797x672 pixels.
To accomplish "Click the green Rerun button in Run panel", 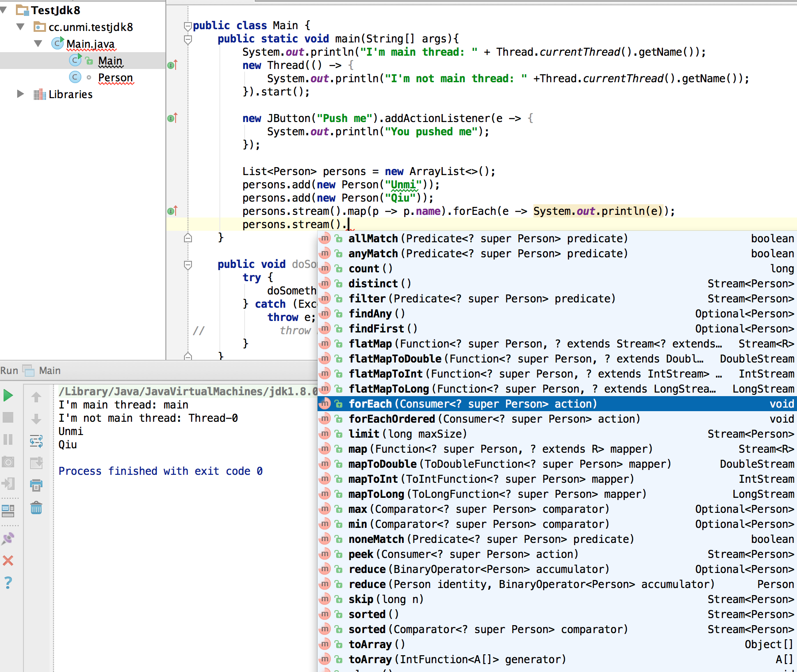I will (8, 395).
